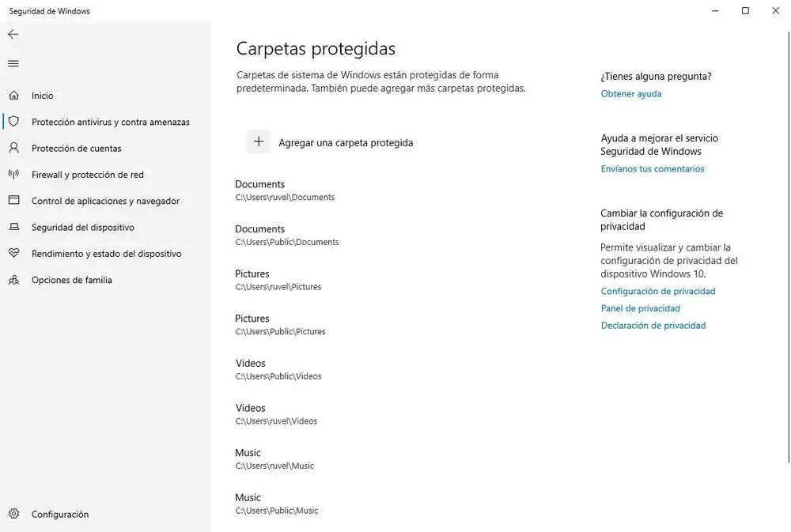Select the heart device performance icon

[x=13, y=254]
